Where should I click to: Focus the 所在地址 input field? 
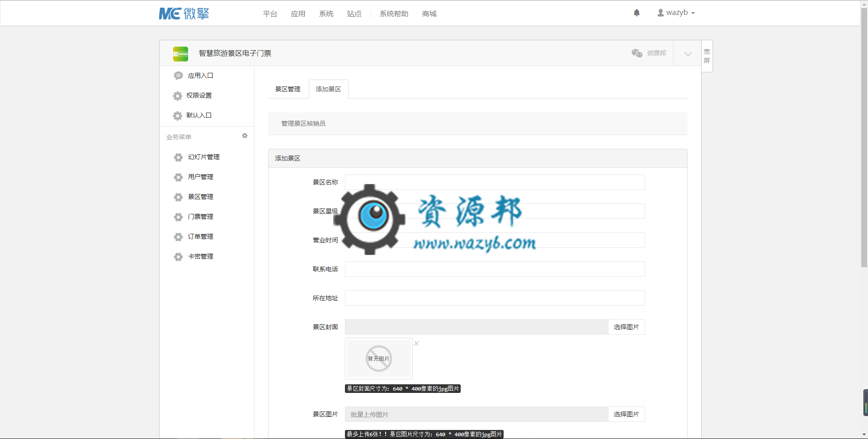[x=495, y=298]
